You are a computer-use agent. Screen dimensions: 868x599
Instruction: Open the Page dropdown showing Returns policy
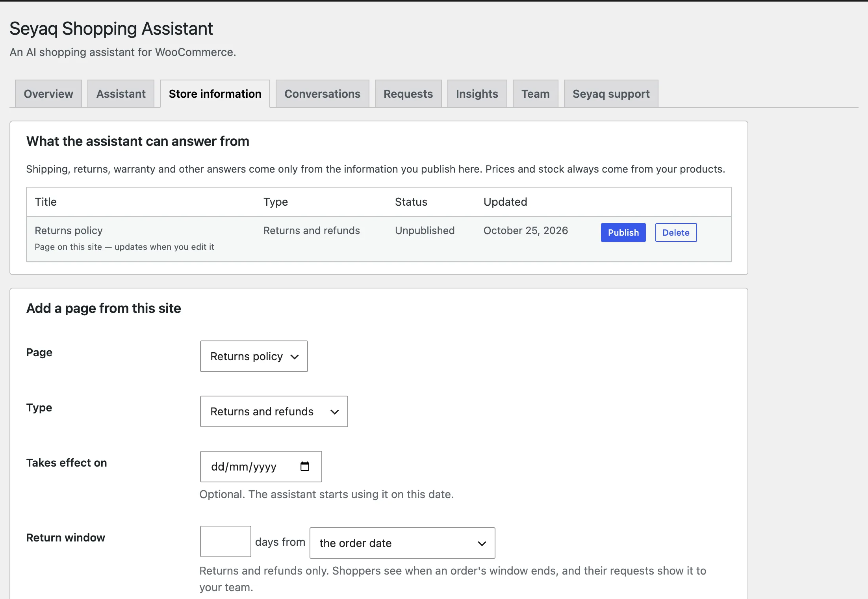point(254,356)
